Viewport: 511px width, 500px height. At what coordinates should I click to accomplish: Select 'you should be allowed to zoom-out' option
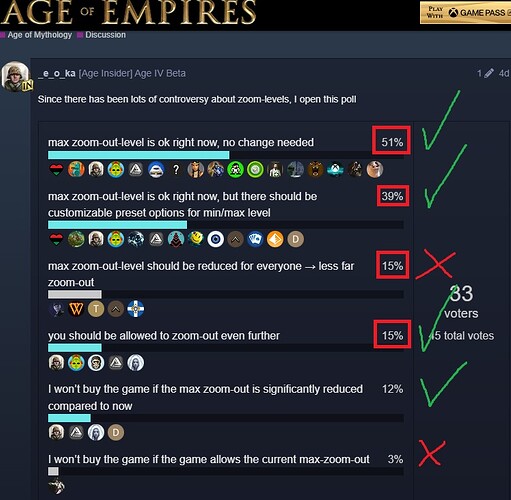tap(164, 336)
